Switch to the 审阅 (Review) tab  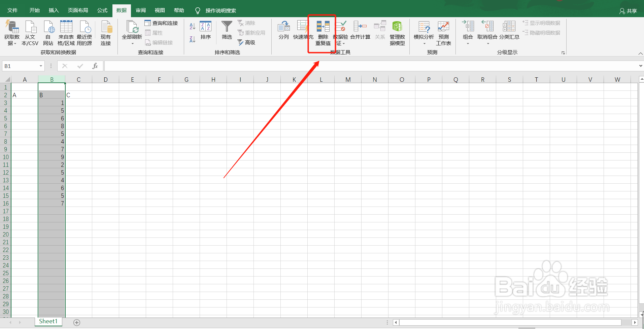[x=141, y=10]
